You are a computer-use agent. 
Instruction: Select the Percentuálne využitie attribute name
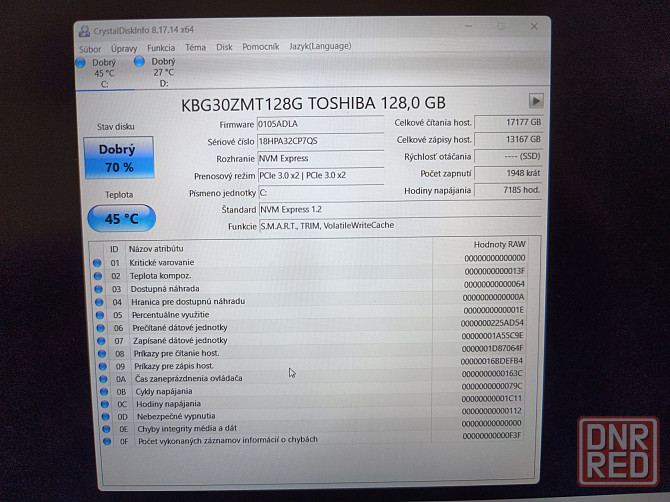(170, 315)
